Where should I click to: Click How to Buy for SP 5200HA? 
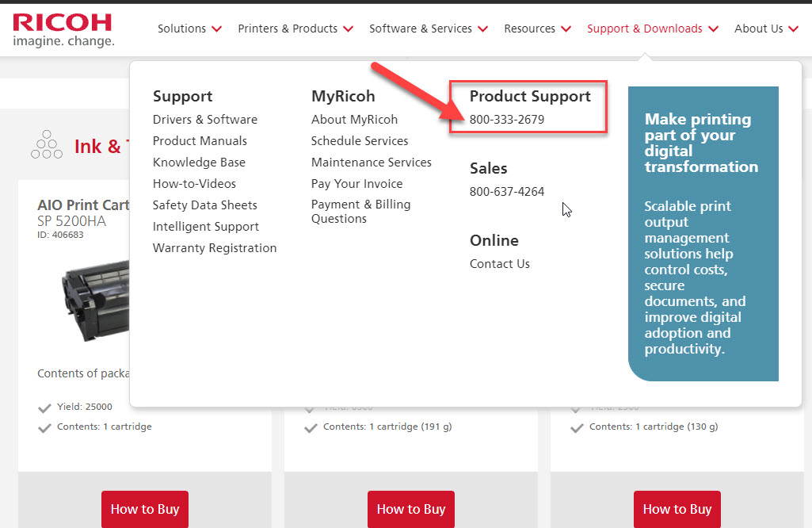click(x=145, y=509)
